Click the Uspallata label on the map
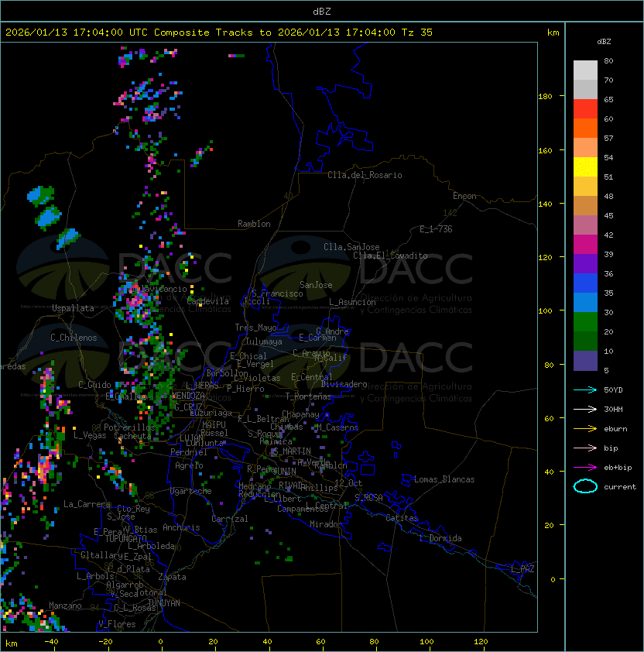Viewport: 644px width, 652px height. [x=73, y=308]
